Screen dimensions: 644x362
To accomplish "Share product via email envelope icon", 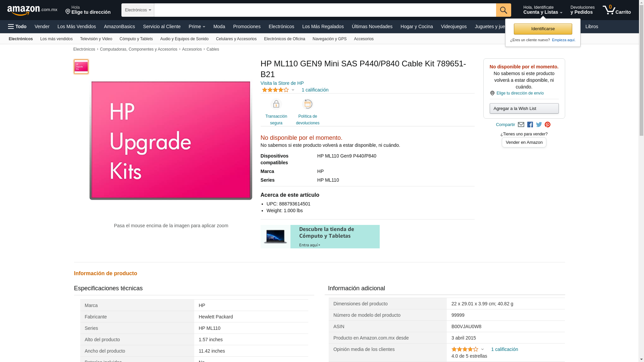I will click(x=521, y=125).
